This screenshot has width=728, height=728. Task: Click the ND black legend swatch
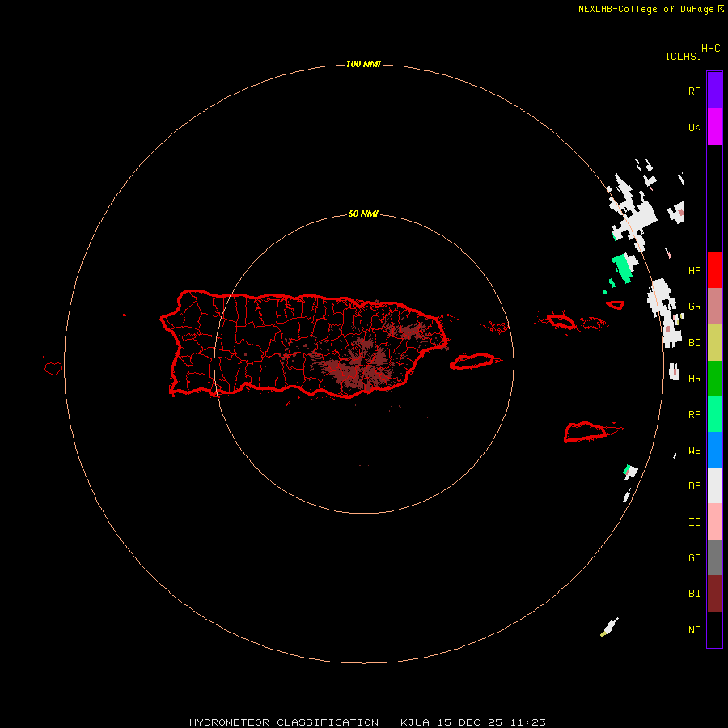(714, 629)
